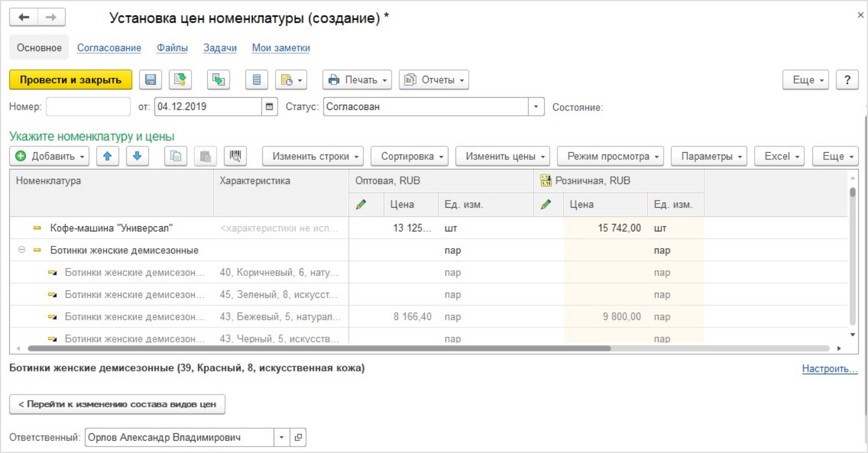Switch to the Согласование tab

pyautogui.click(x=109, y=48)
